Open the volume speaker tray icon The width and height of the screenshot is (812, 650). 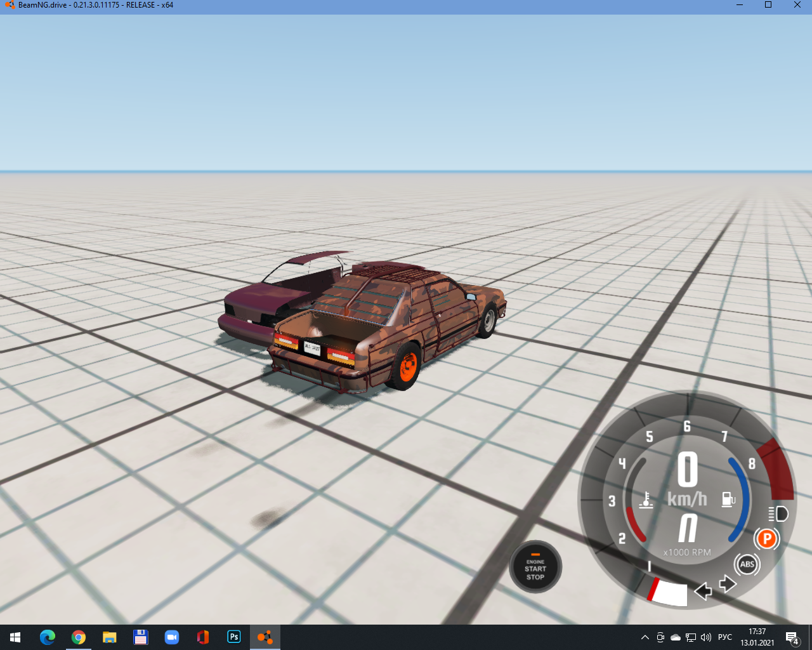pos(706,637)
